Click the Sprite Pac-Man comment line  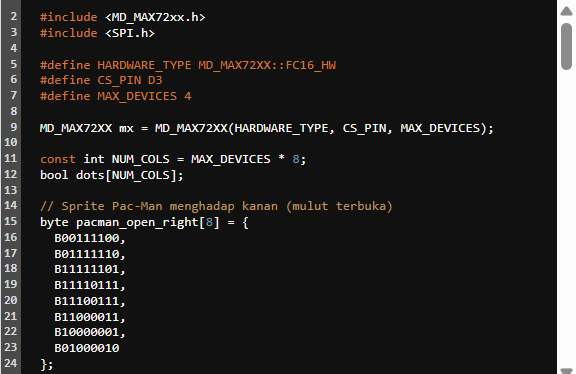pos(216,206)
